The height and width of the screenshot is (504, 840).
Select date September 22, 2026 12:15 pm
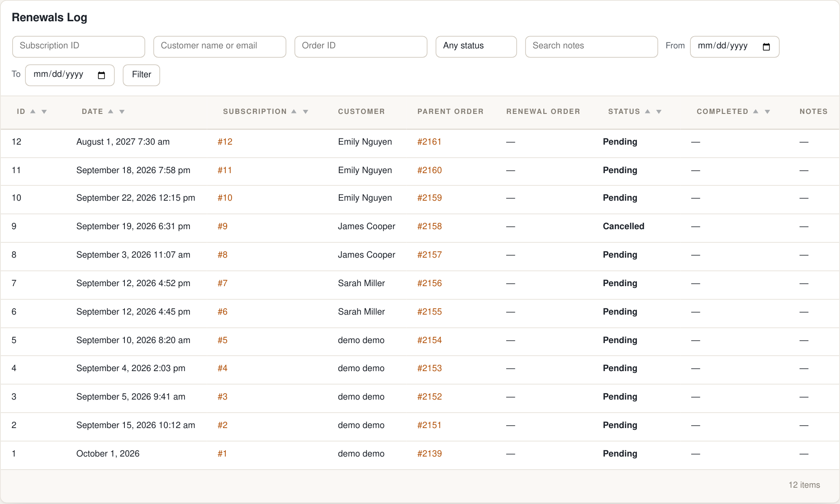click(136, 198)
